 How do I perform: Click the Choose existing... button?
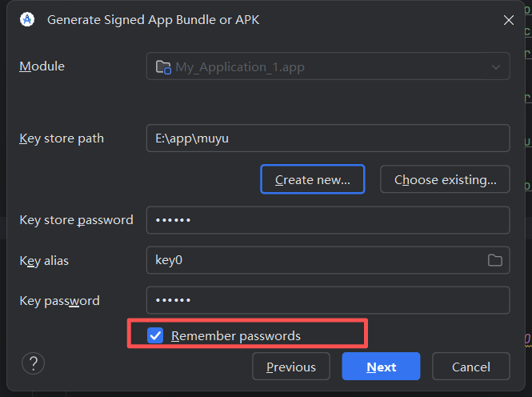pyautogui.click(x=445, y=180)
